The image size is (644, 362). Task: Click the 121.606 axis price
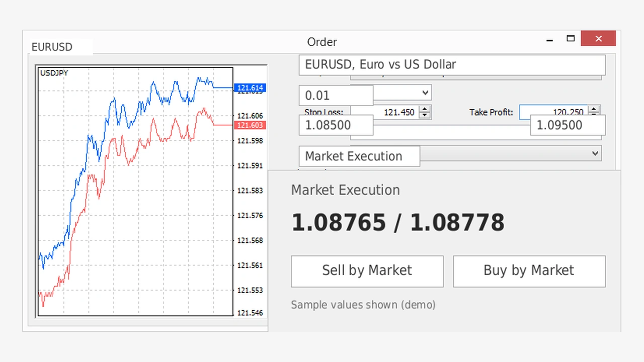pos(250,116)
